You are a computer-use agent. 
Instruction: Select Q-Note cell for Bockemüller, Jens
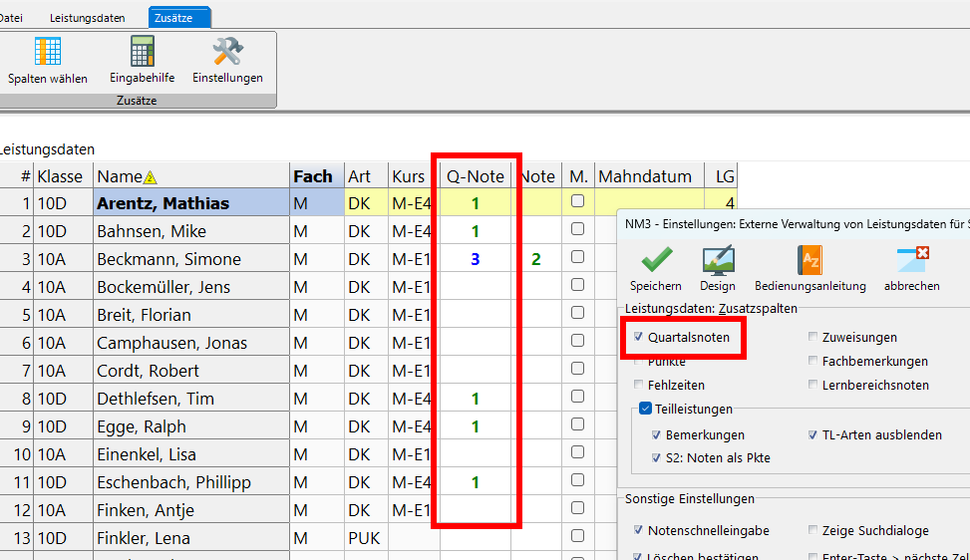tap(476, 287)
